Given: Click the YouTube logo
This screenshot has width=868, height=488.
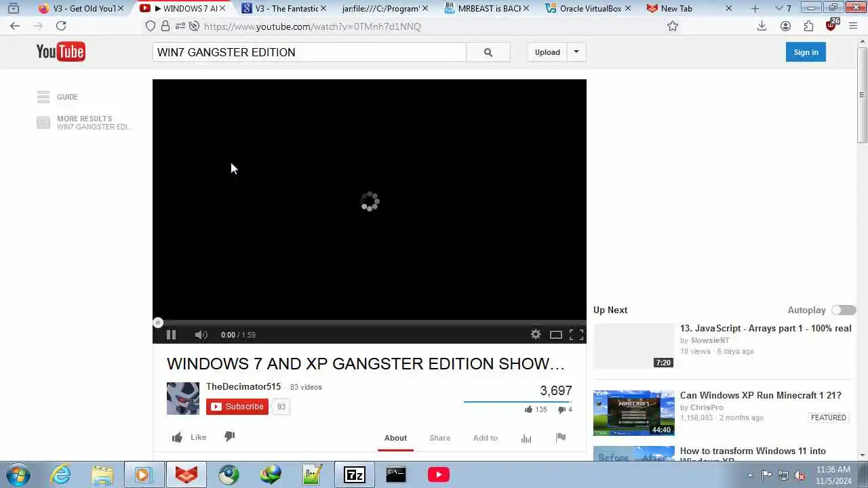Looking at the screenshot, I should coord(60,52).
